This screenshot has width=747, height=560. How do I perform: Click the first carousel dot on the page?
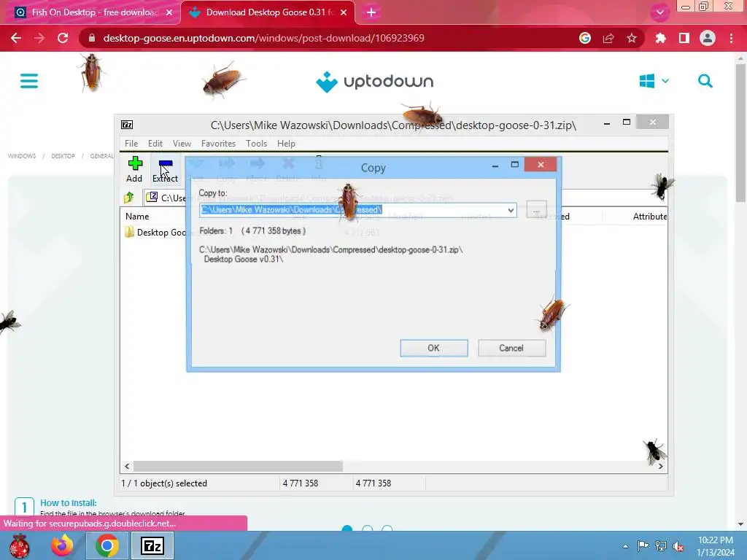coord(347,529)
